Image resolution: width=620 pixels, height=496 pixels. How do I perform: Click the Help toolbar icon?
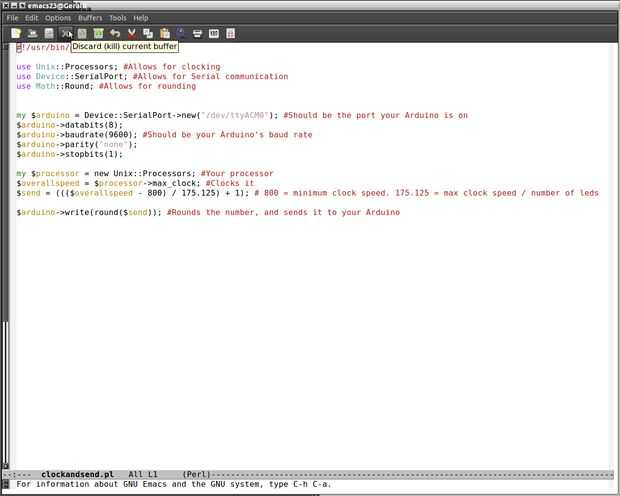(231, 34)
